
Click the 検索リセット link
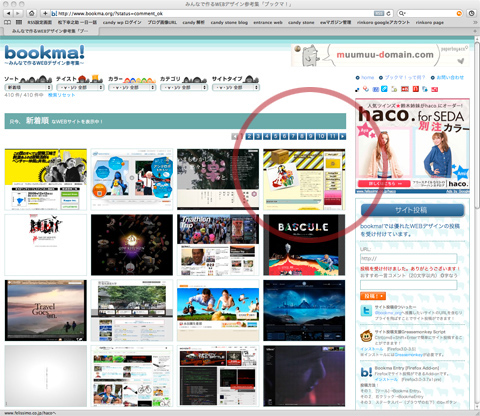pos(61,95)
